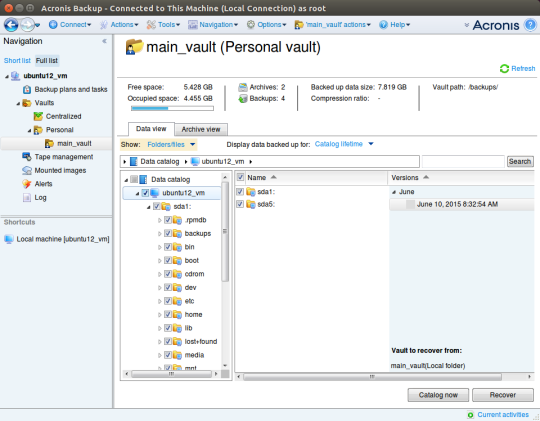Uncheck the backups folder checkbox
540x421 pixels.
(x=168, y=233)
